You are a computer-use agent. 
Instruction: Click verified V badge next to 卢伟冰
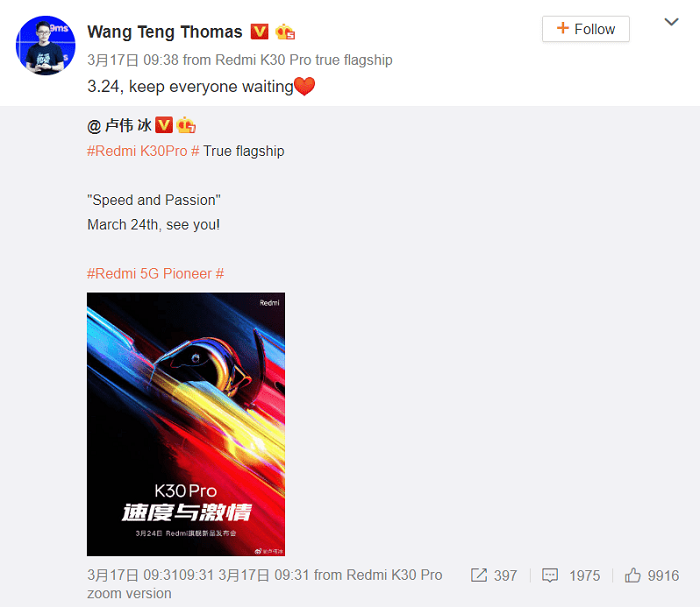coord(164,125)
